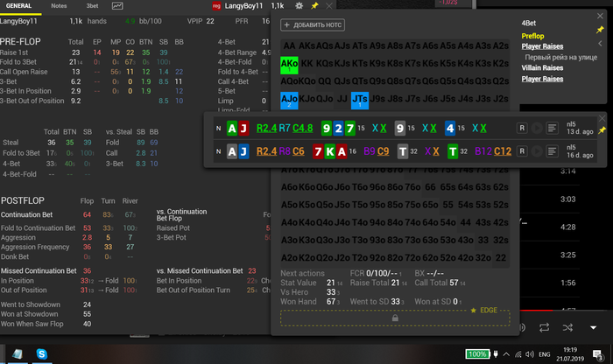
Task: Open the battery 100% indicator
Action: click(x=477, y=354)
